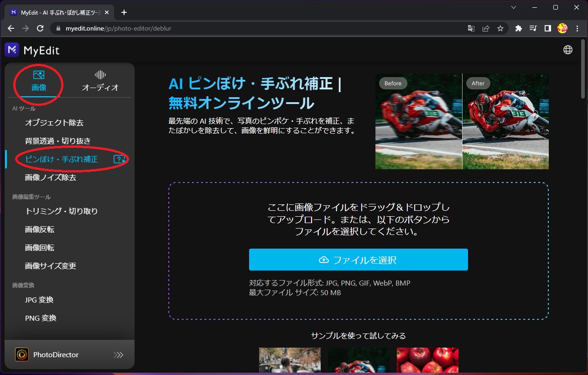Click the After sample motorcycle image
The height and width of the screenshot is (375, 588).
point(505,121)
